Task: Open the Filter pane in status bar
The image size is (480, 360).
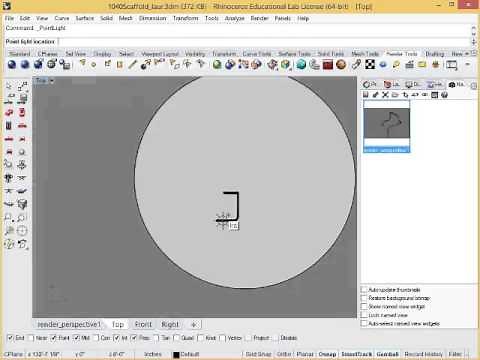Action: [455, 354]
